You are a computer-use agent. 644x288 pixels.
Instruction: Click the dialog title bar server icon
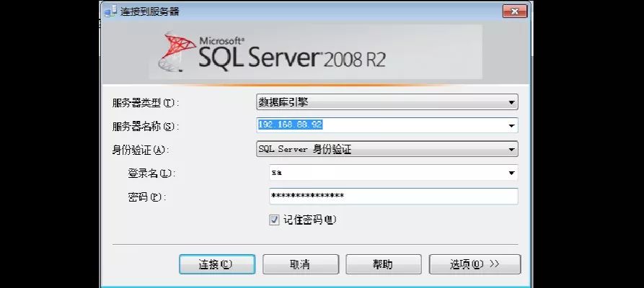pos(111,12)
